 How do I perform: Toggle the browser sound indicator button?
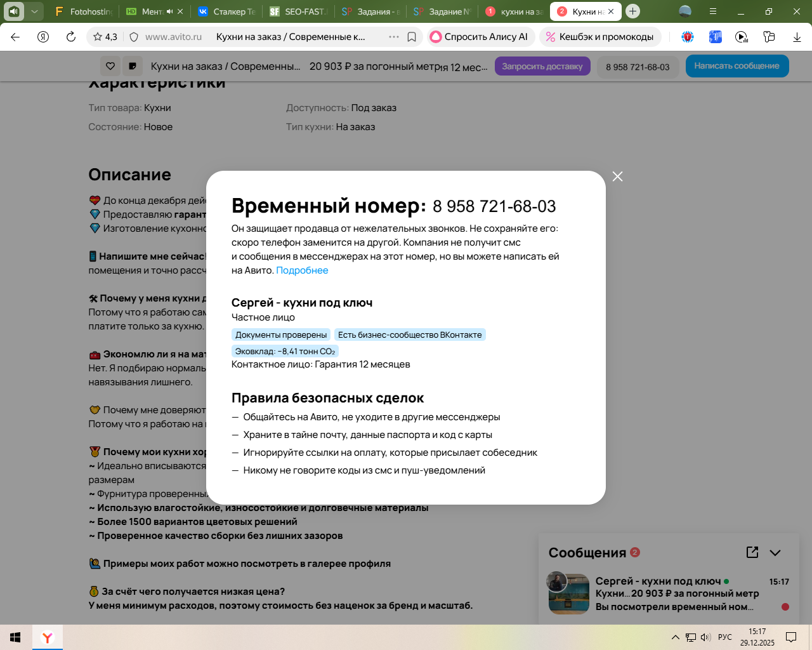click(14, 11)
